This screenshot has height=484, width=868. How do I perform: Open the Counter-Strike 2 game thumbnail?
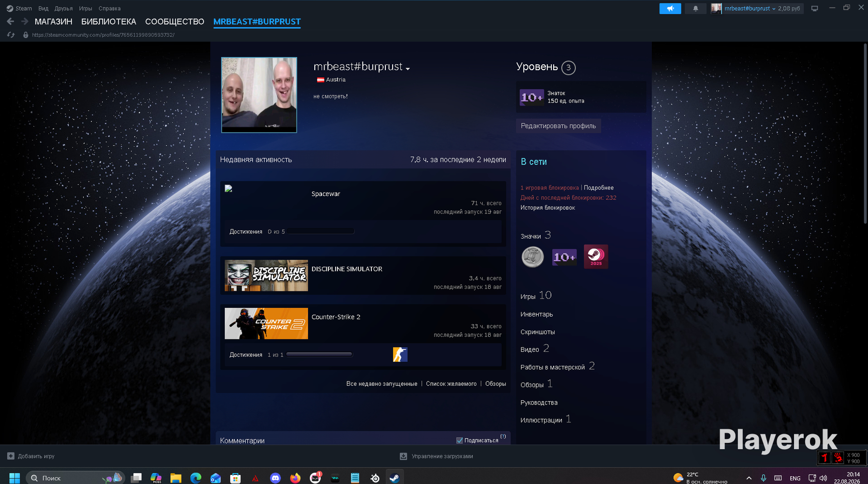pos(266,323)
